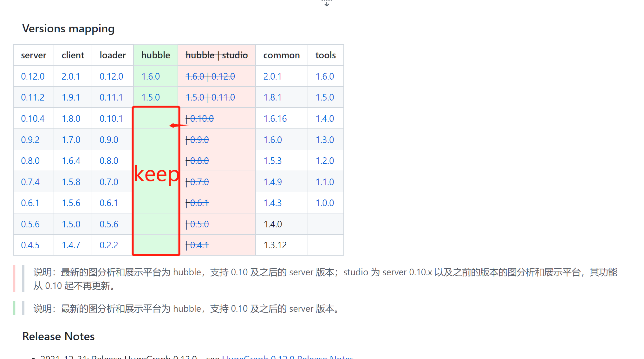Open hubble version 1.5.0 link

(151, 97)
